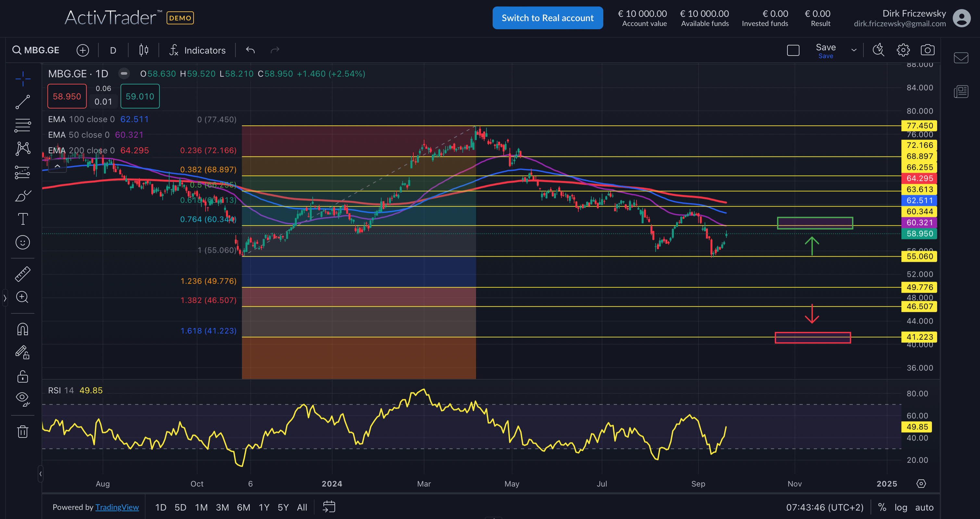Screen dimensions: 980x519
Task: Open the Fibonacci retracement tool group
Action: click(x=22, y=125)
